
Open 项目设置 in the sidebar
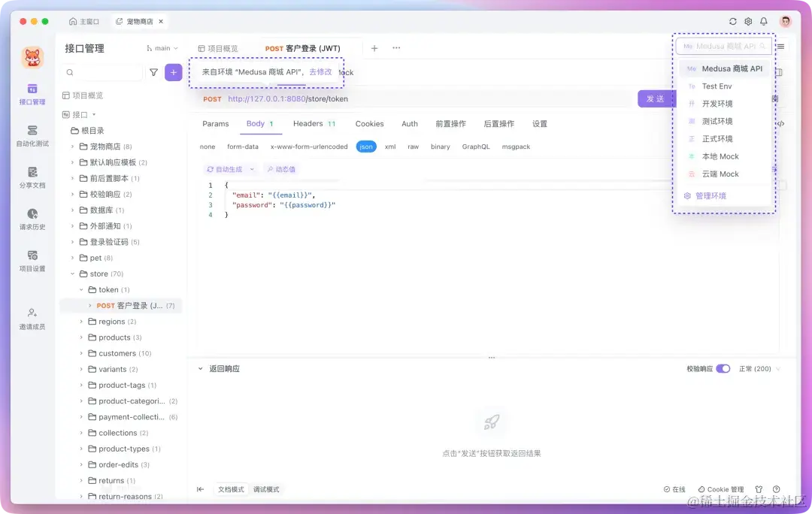click(x=31, y=259)
